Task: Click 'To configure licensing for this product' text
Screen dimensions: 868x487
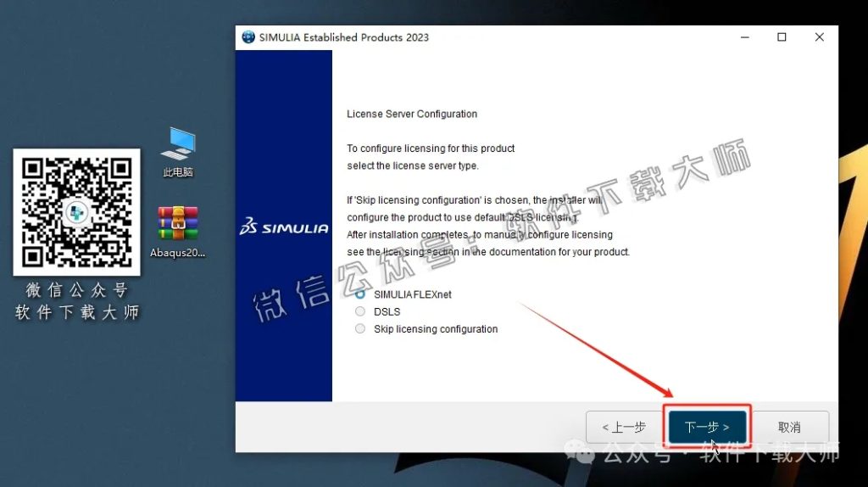Action: (431, 148)
